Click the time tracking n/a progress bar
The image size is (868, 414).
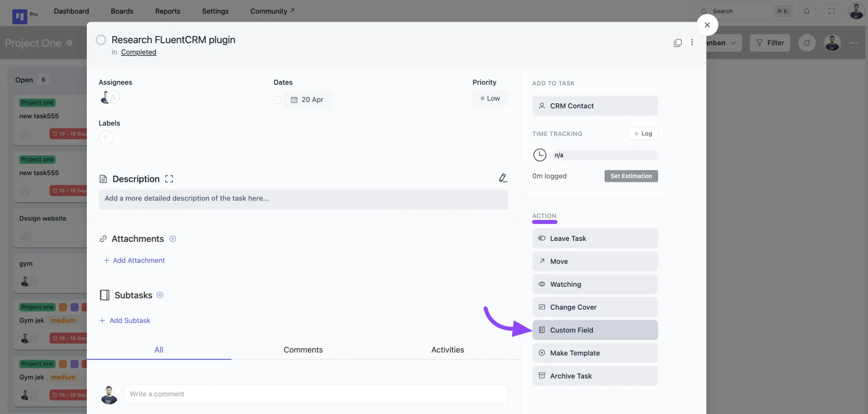(x=605, y=155)
